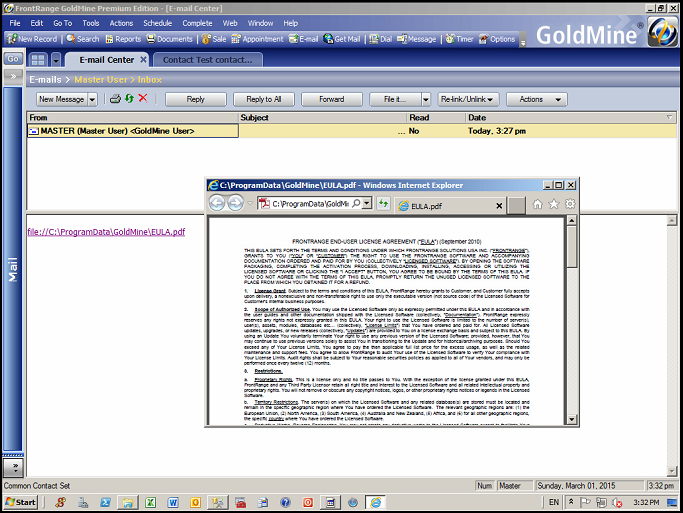Open File it dropdown arrow
Screen dimensions: 683x513
(x=426, y=99)
